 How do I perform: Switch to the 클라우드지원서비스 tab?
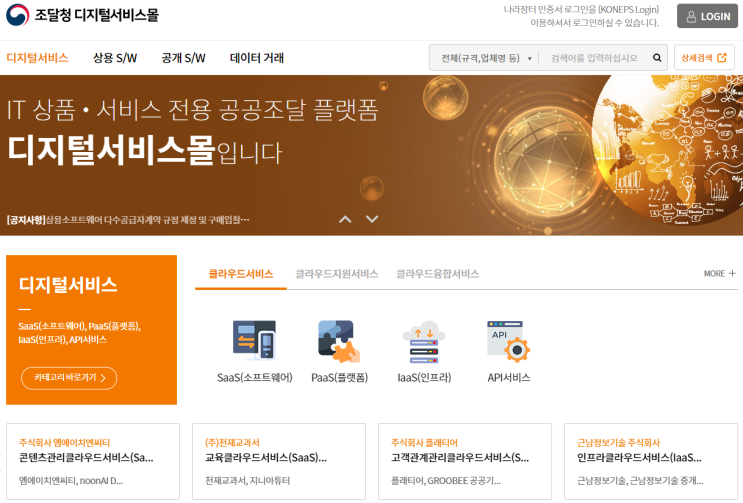click(336, 274)
